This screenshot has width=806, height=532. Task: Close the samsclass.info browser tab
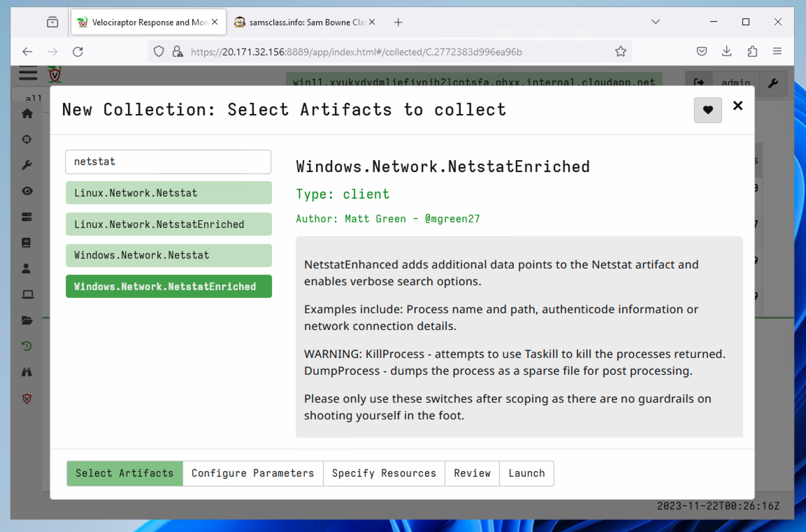click(x=372, y=22)
